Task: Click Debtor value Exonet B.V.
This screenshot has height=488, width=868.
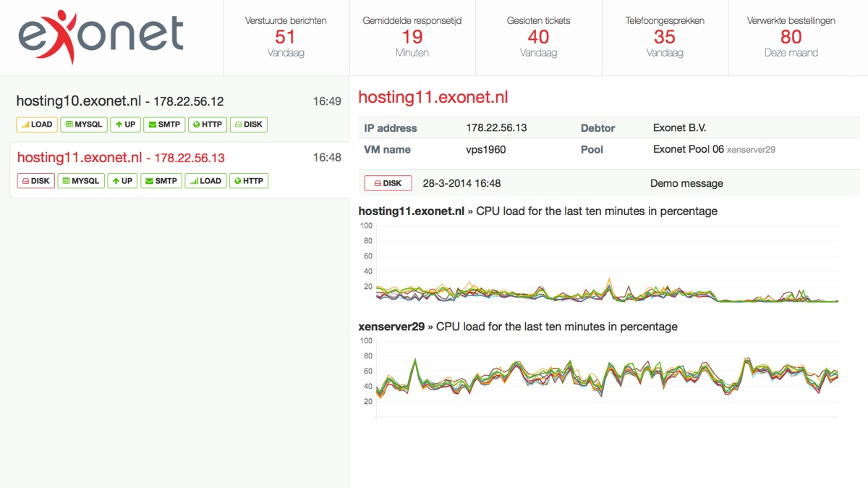Action: (679, 128)
